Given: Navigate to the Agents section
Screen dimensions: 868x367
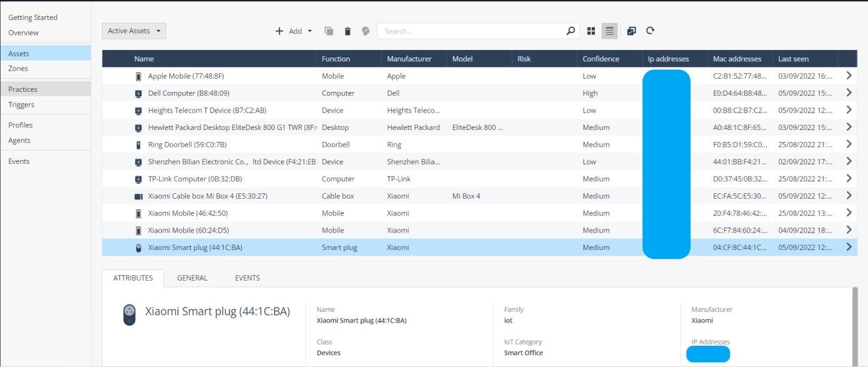Looking at the screenshot, I should click(x=19, y=139).
